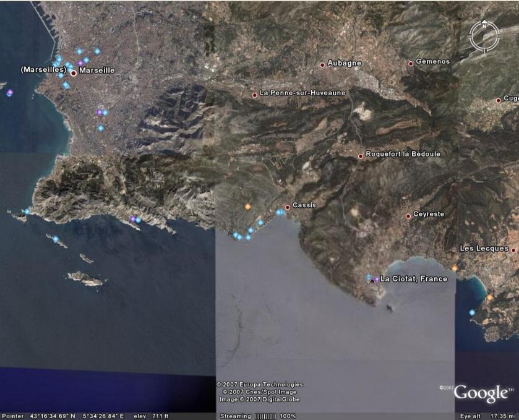Click the blue marker on the elongated island
The width and height of the screenshot is (519, 420).
(x=56, y=239)
